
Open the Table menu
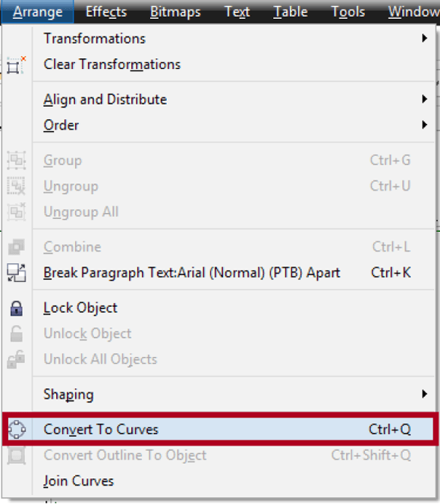291,12
